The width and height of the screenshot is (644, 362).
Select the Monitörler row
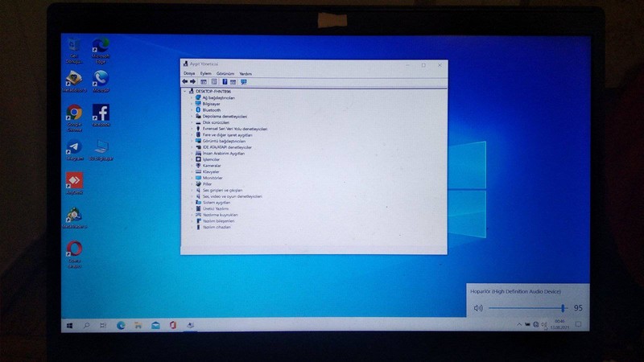click(x=209, y=178)
